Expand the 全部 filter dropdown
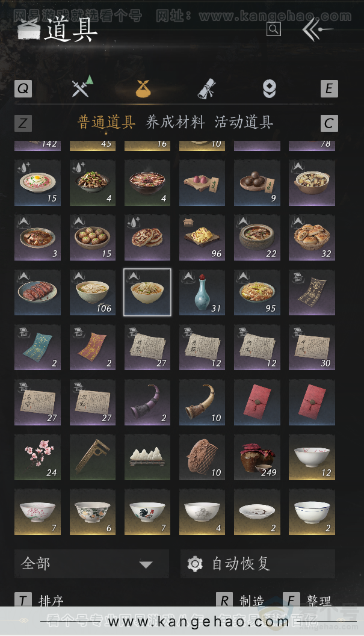 tap(91, 563)
